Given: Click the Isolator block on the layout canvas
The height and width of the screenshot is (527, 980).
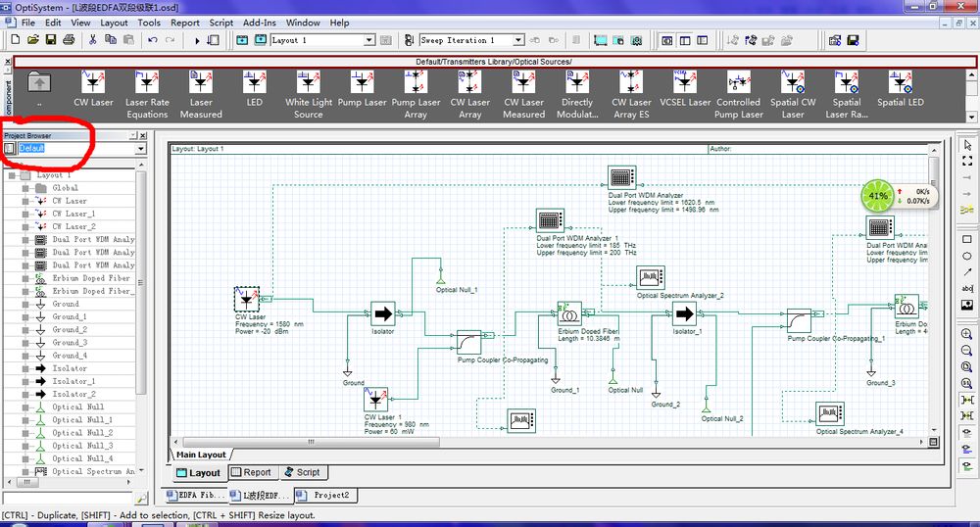Looking at the screenshot, I should point(383,313).
